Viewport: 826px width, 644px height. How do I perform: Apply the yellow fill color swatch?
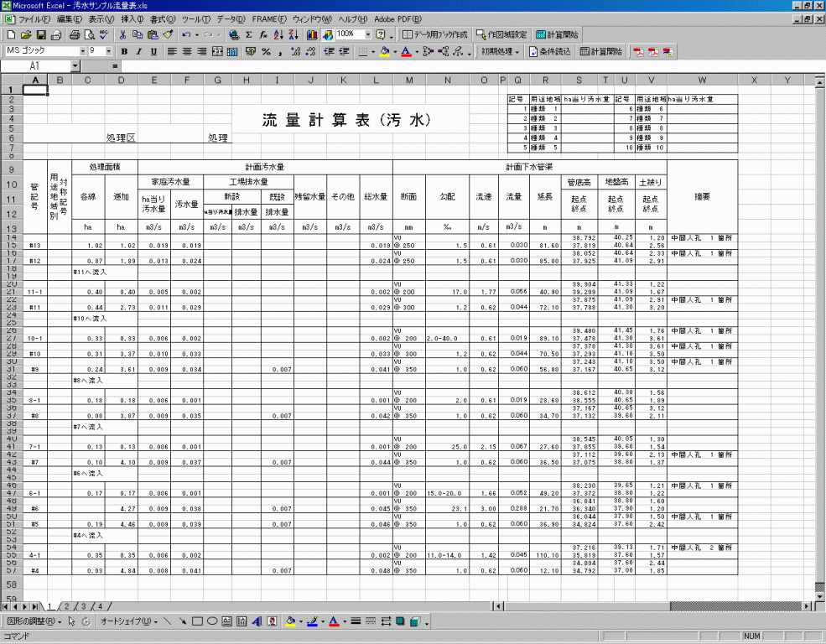[x=383, y=52]
